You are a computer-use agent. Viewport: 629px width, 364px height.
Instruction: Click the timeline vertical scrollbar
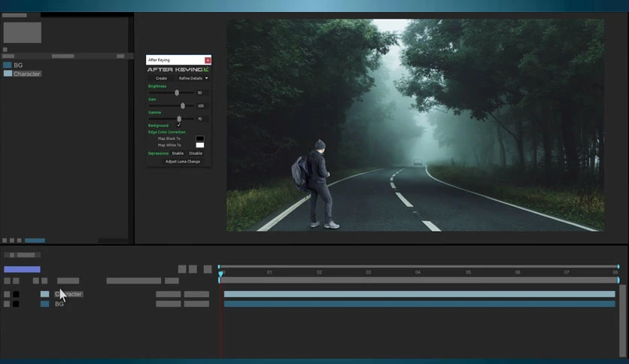pyautogui.click(x=622, y=320)
